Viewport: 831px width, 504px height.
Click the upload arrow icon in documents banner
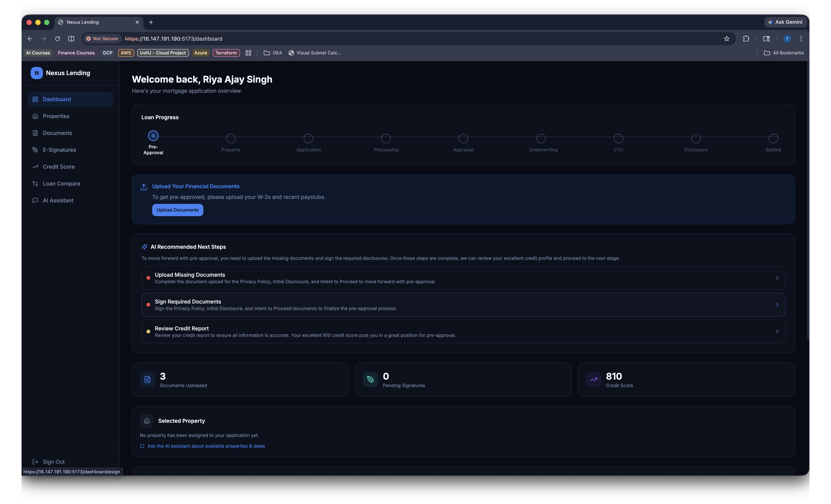(144, 187)
